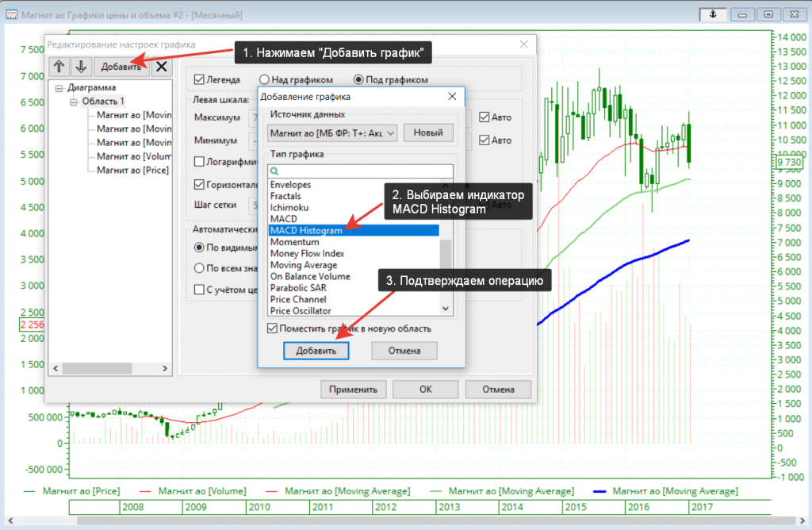Click the chart window icon in the title bar
Image resolution: width=812 pixels, height=530 pixels.
(12, 14)
